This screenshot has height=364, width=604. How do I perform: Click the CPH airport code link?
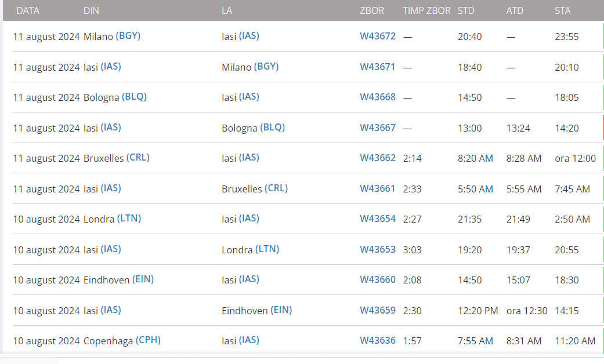coord(148,340)
